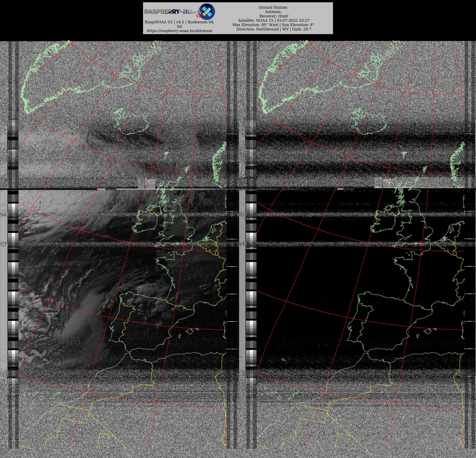This screenshot has width=476, height=458.
Task: Click the 'Satellite: NOAA 15 | 03-07-2025 20:27' line
Action: (274, 21)
